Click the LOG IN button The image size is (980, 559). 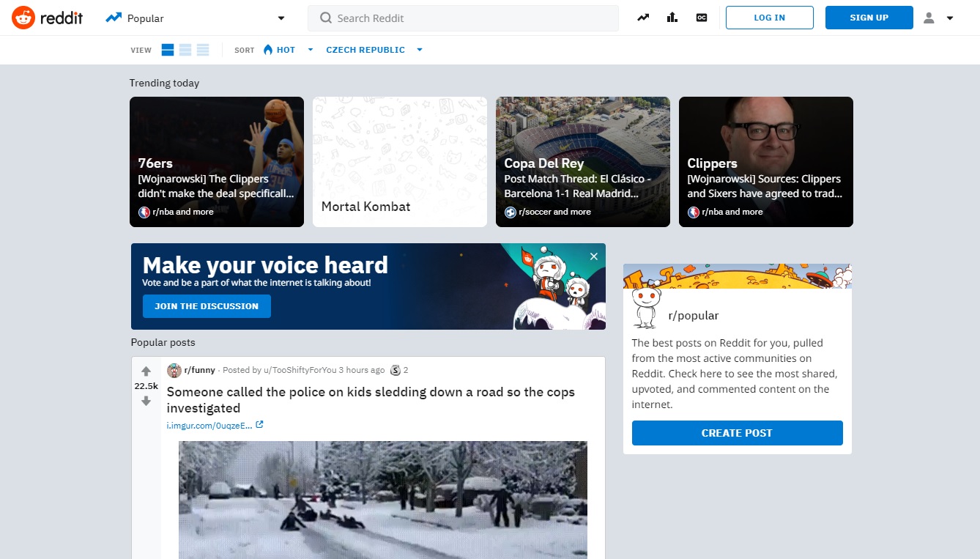(770, 18)
